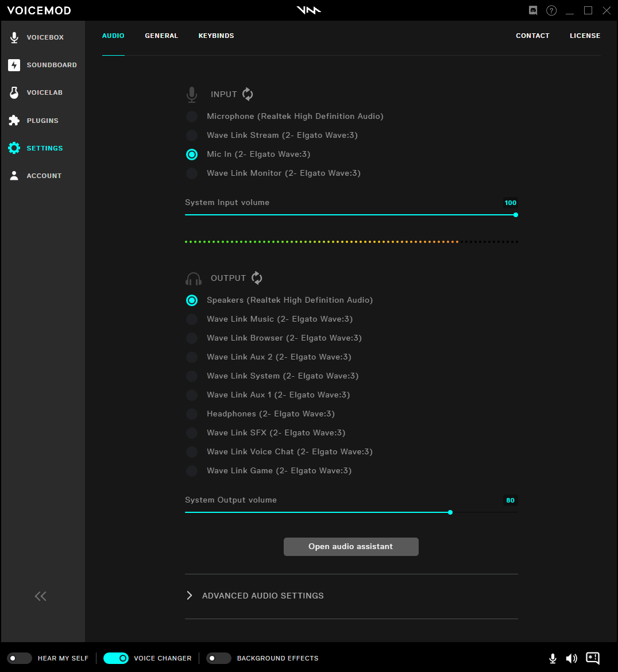Click the System Input volume label
The height and width of the screenshot is (672, 618).
point(227,202)
